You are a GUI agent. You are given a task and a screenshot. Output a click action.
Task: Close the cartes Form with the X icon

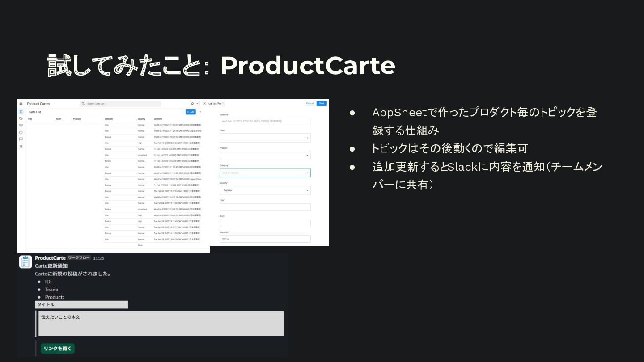pyautogui.click(x=205, y=103)
